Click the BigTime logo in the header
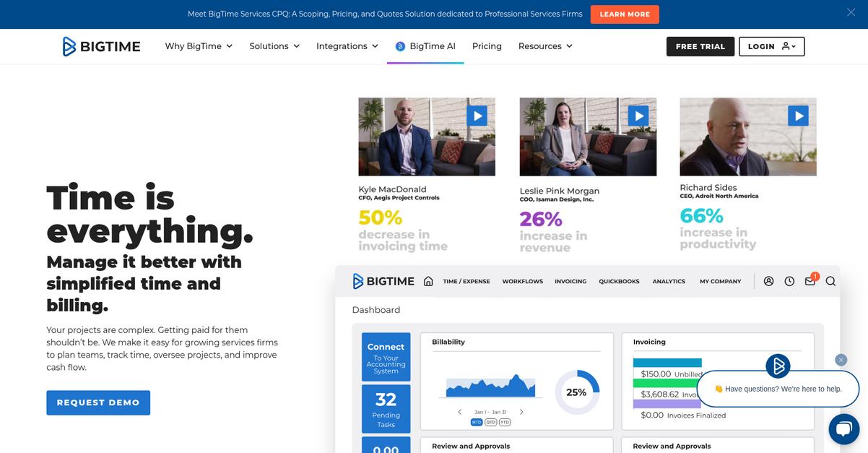The width and height of the screenshot is (868, 453). (101, 46)
